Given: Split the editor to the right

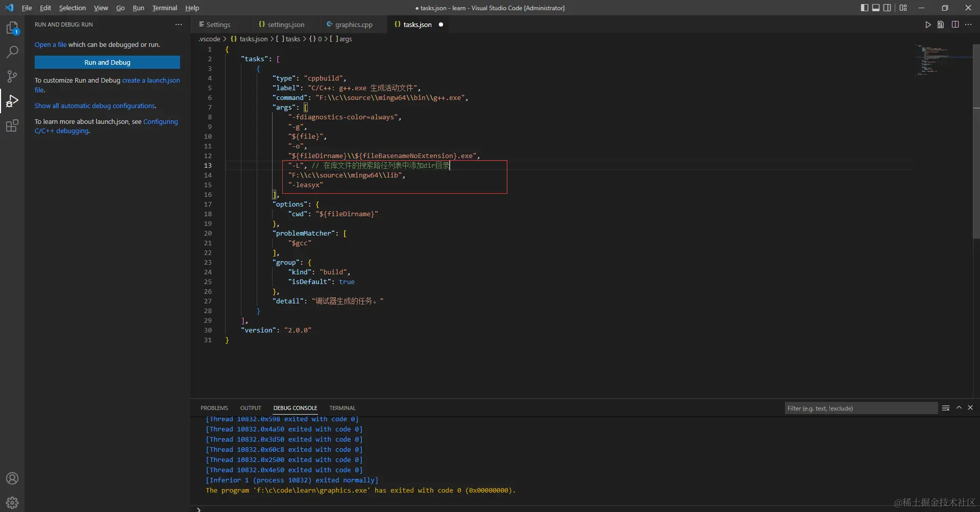Looking at the screenshot, I should point(955,24).
